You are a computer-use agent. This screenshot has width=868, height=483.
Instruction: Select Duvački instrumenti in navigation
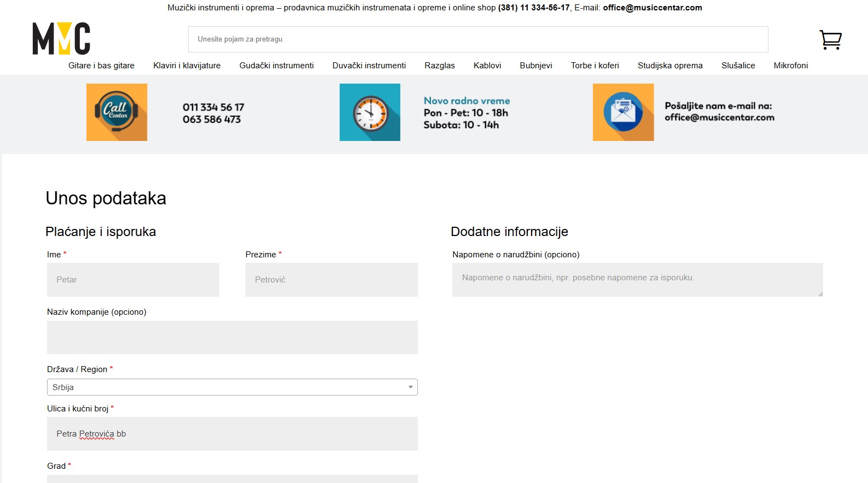(369, 66)
